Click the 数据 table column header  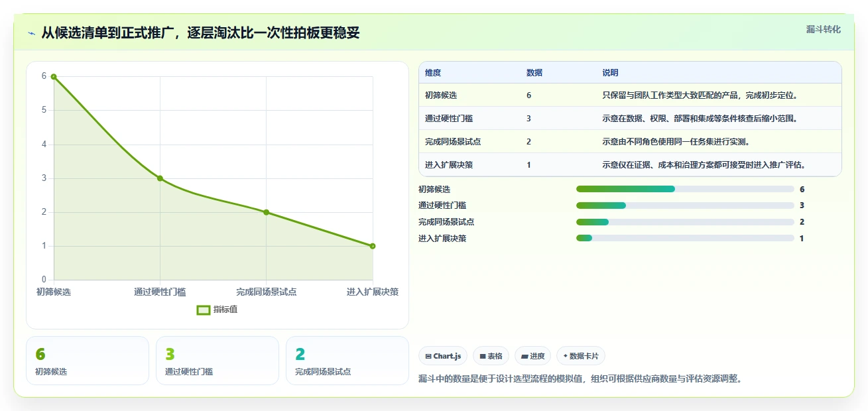[534, 73]
